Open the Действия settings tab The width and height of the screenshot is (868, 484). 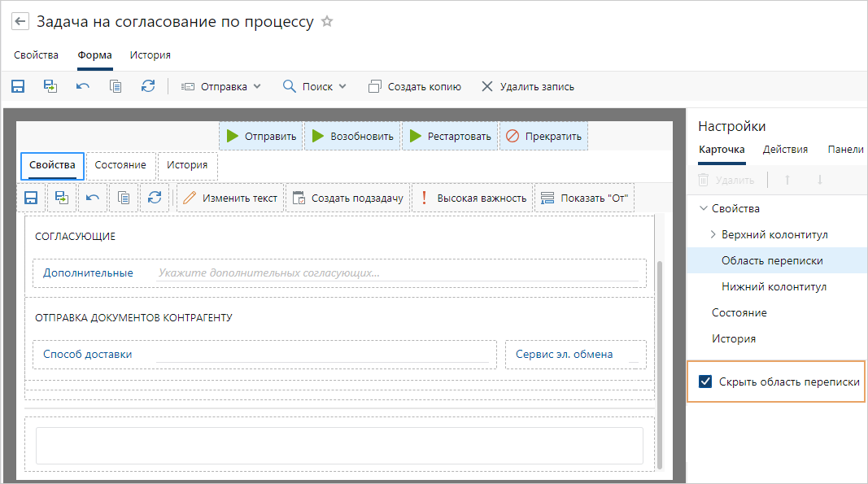(x=785, y=150)
